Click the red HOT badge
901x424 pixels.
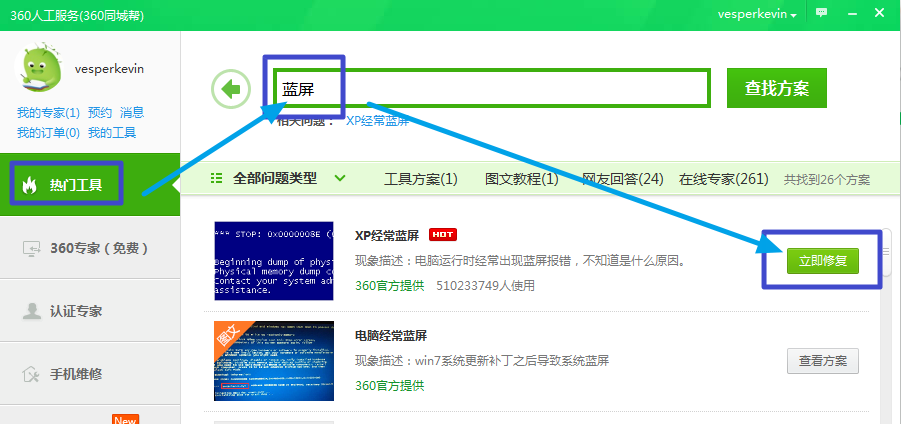(442, 235)
